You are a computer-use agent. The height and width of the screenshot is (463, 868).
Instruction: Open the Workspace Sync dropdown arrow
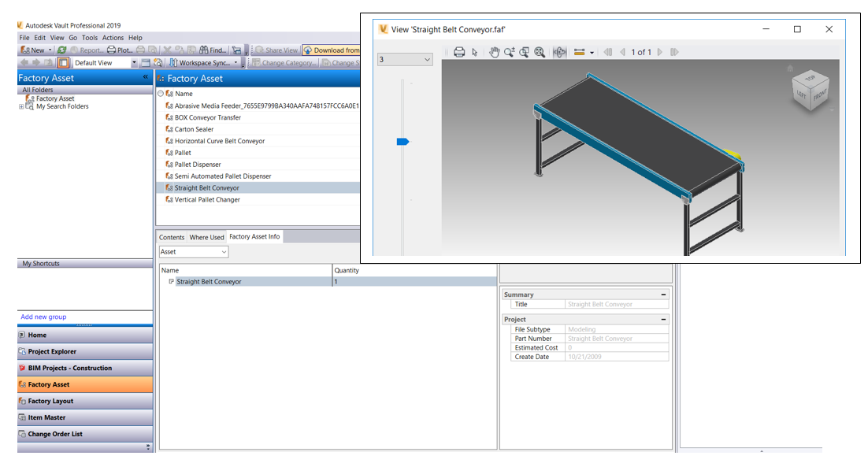click(x=236, y=62)
